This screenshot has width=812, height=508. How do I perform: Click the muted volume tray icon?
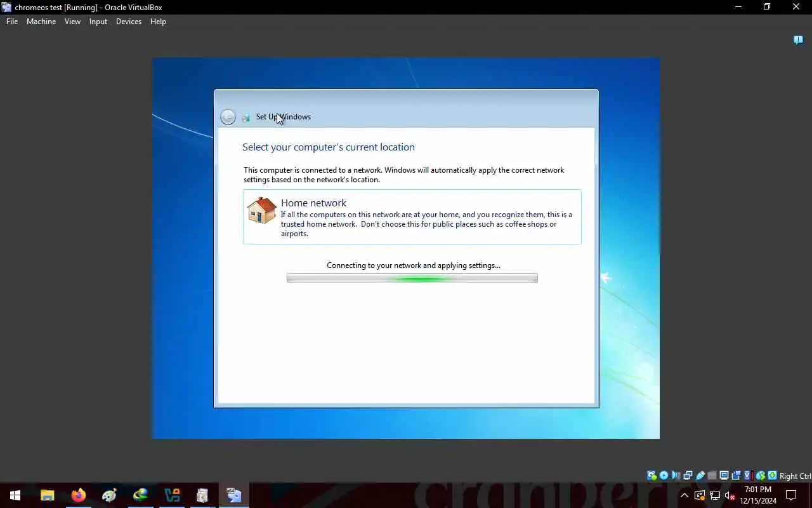click(x=730, y=495)
